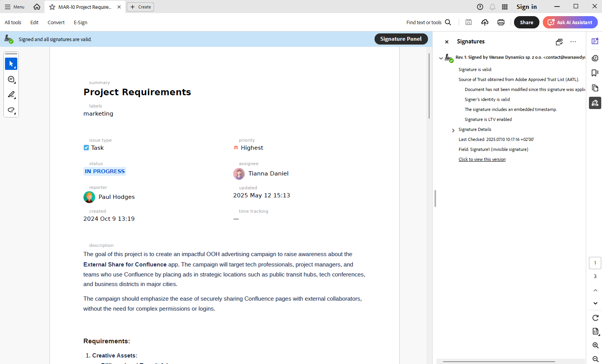This screenshot has height=364, width=602.
Task: Choose the Draw freehand loop tool
Action: (x=11, y=110)
